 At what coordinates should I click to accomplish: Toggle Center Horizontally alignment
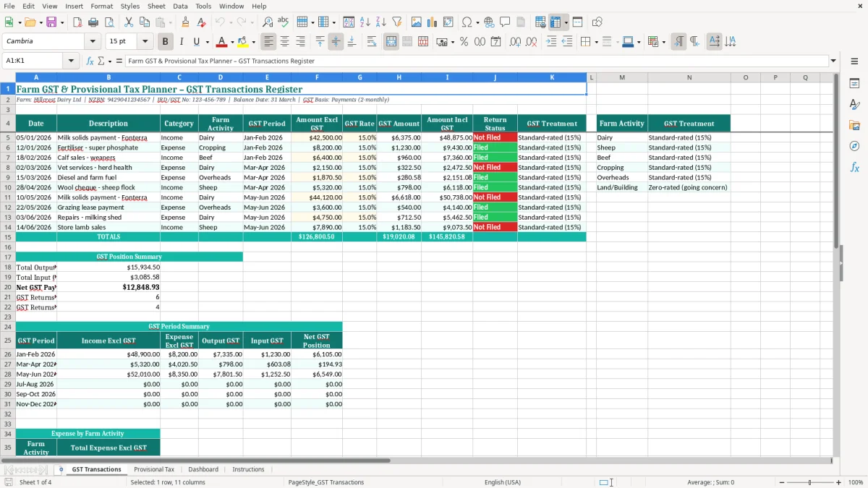pos(284,42)
